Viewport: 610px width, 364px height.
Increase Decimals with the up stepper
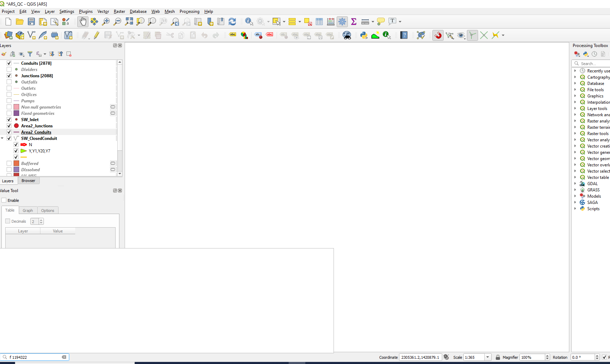[41, 220]
